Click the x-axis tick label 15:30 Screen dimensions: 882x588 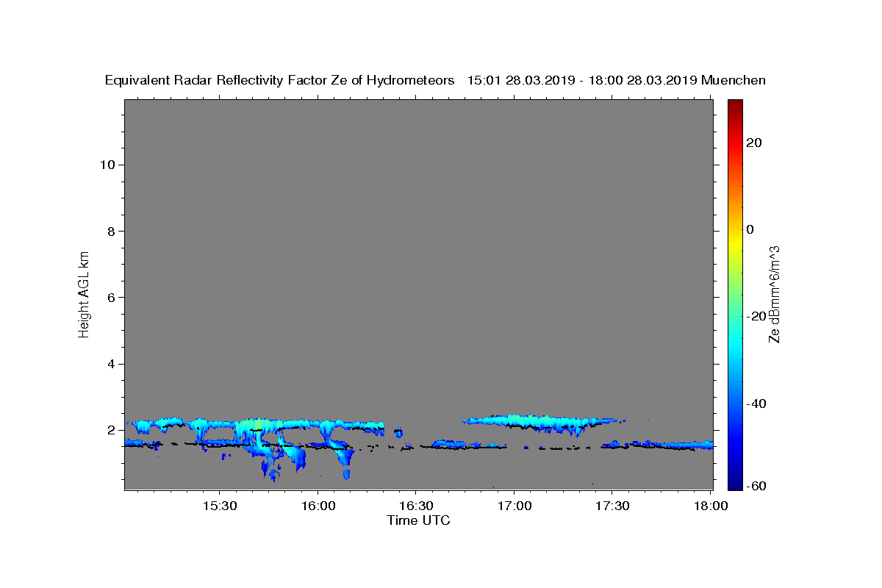point(220,506)
